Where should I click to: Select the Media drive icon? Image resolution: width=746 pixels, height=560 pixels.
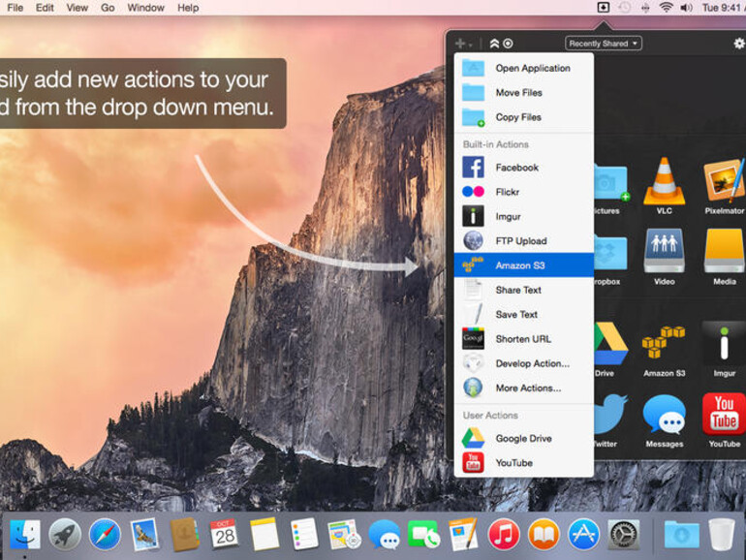coord(724,252)
